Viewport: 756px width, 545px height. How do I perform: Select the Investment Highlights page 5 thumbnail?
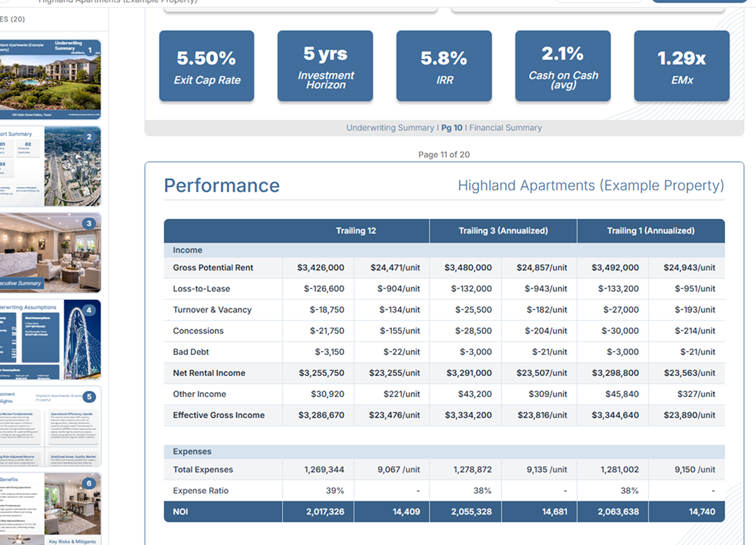(50, 426)
